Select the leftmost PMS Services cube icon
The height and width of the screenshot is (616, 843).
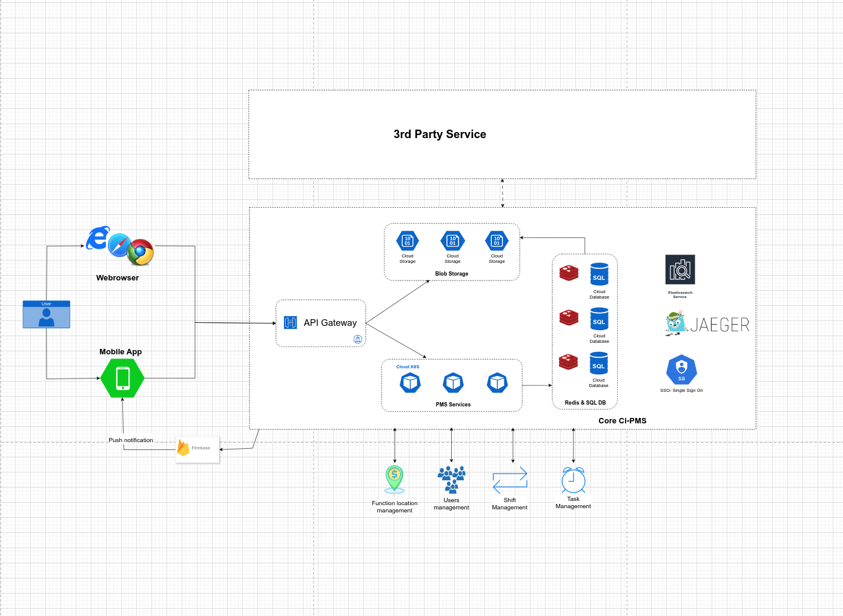(x=410, y=383)
